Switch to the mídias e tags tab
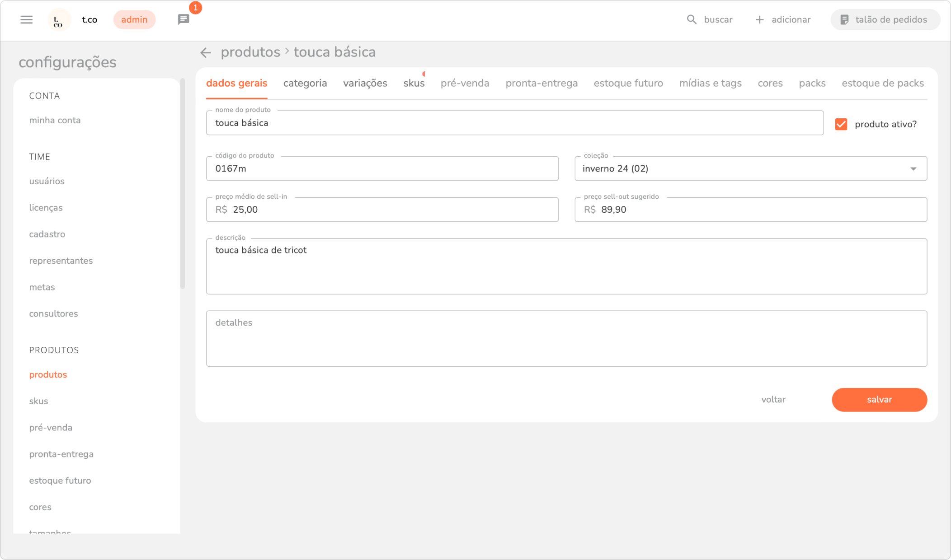This screenshot has height=560, width=951. click(711, 84)
